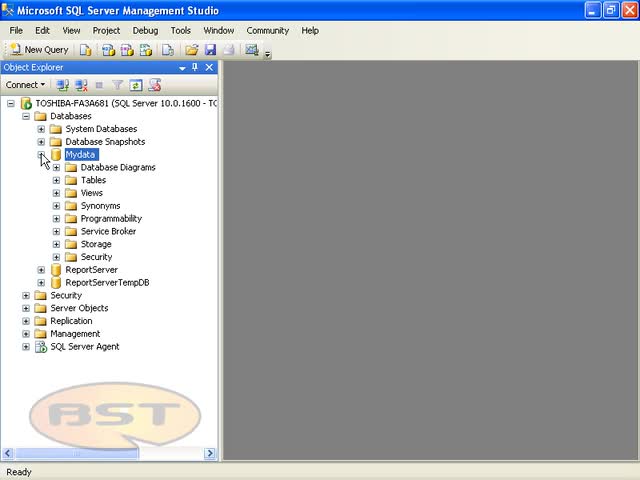
Task: Click the Service Broker folder icon
Action: click(71, 231)
